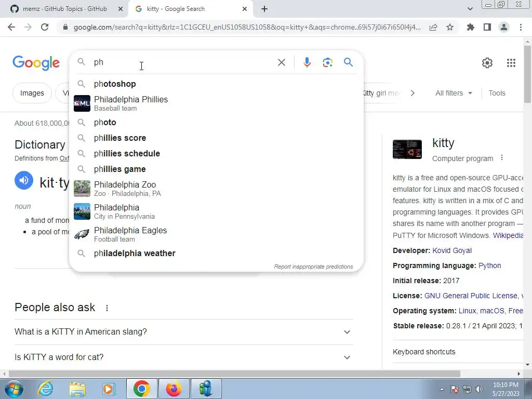Click the Chrome forward arrow
Viewport: 532px width, 399px height.
pos(28,27)
